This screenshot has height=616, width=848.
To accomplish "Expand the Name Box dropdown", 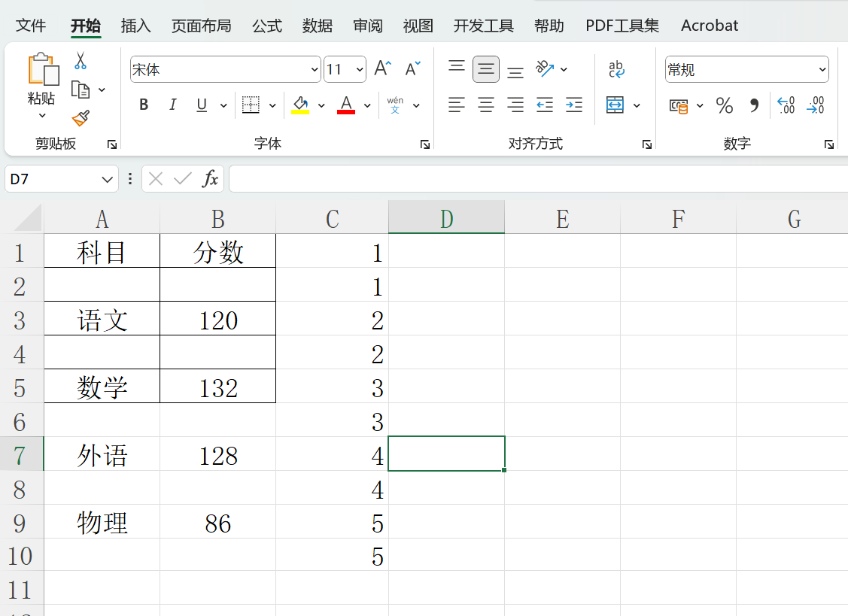I will pos(107,179).
